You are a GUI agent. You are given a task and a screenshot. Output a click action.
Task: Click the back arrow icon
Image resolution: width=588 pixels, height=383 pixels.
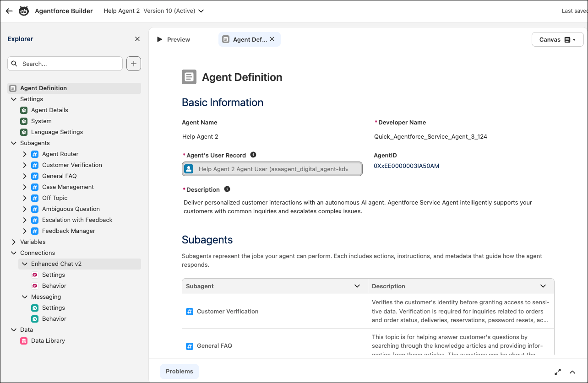coord(9,11)
